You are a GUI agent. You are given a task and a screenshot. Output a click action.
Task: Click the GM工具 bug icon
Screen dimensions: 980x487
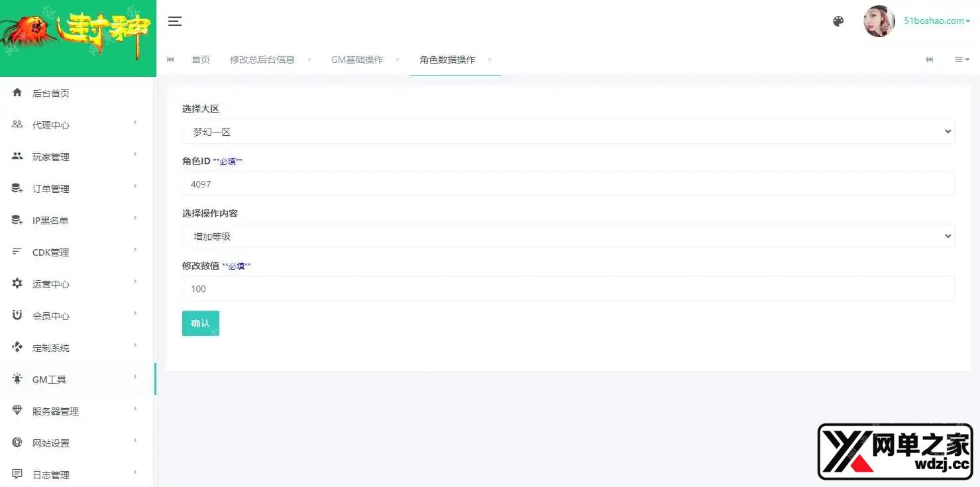click(x=17, y=379)
